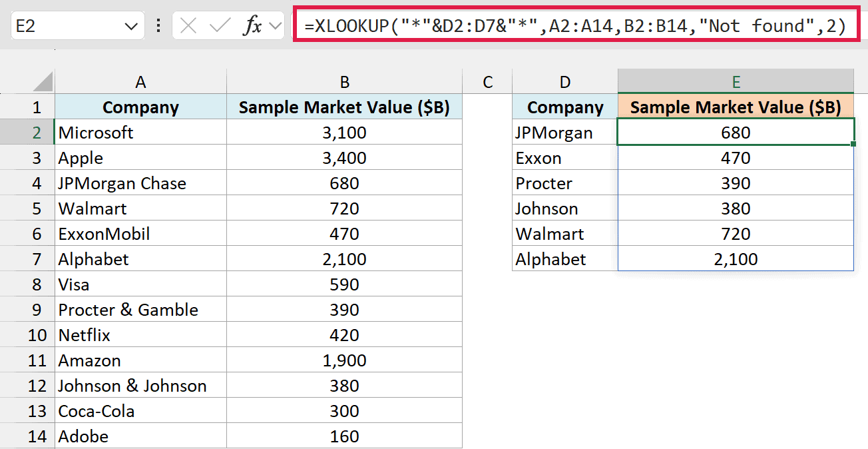The height and width of the screenshot is (449, 868).
Task: Click result 720 in column E
Action: (736, 234)
